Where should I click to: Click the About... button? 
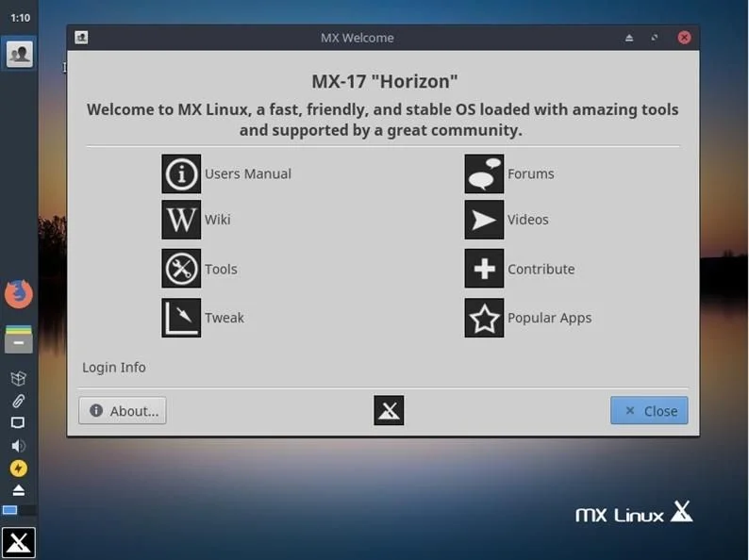123,410
